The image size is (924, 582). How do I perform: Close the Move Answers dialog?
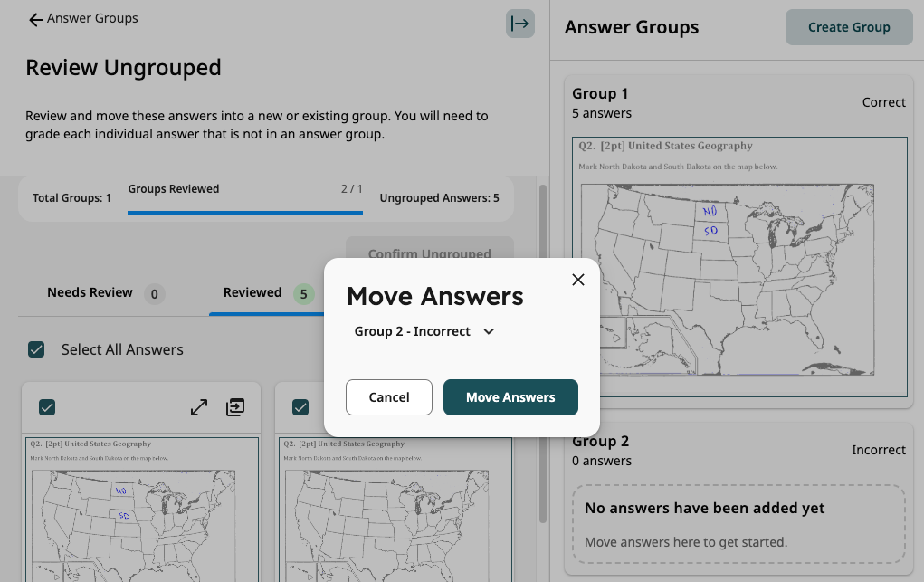(x=578, y=280)
